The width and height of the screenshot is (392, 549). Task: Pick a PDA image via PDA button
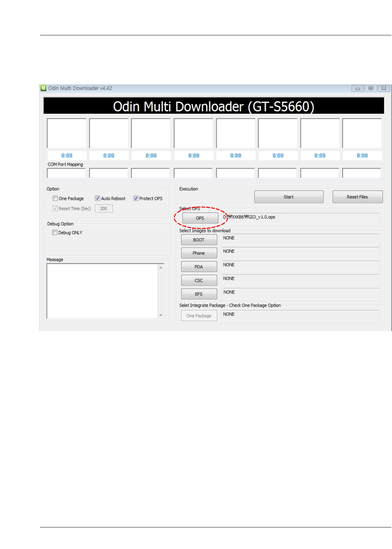point(199,267)
